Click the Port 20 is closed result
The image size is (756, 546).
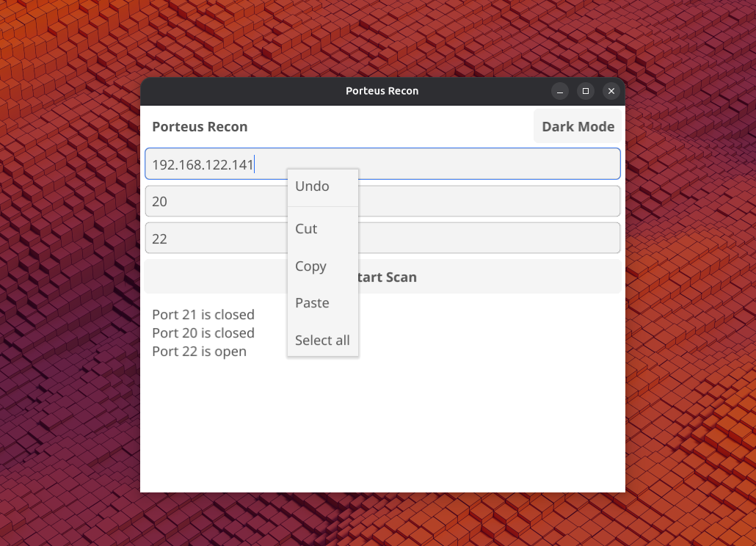[203, 332]
